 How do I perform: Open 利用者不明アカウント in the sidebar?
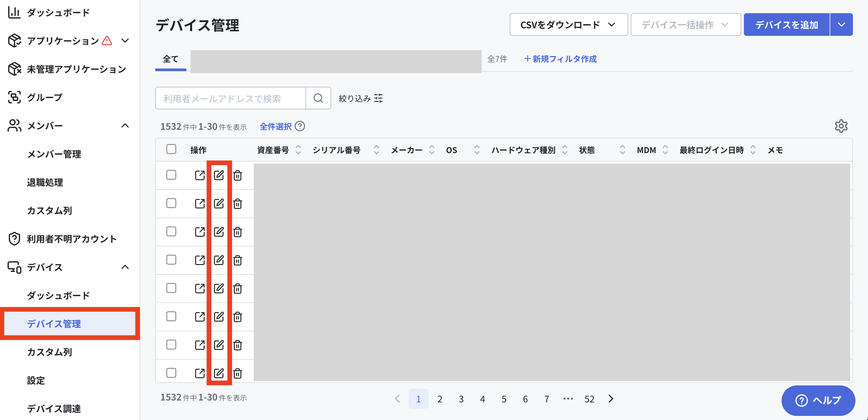click(71, 239)
